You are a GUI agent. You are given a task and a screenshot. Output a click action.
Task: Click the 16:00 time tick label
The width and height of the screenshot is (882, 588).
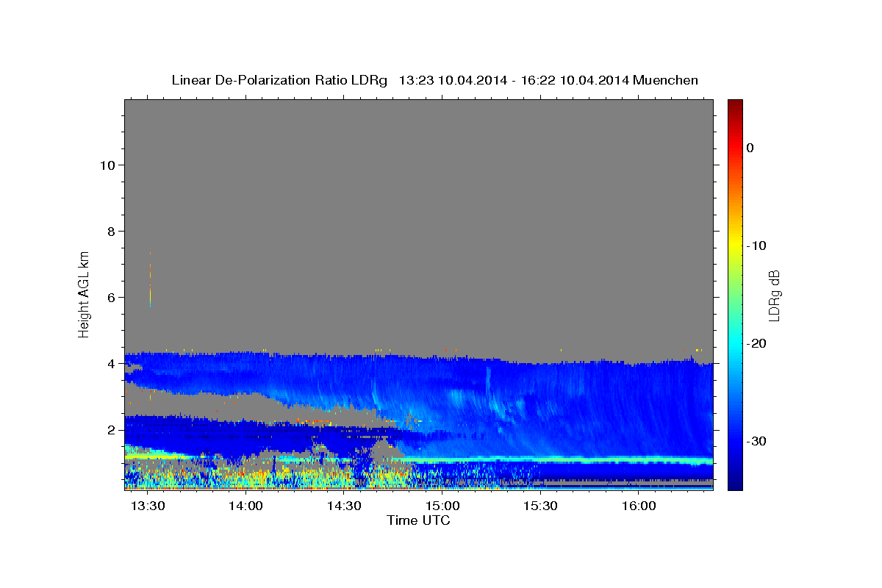pyautogui.click(x=639, y=506)
